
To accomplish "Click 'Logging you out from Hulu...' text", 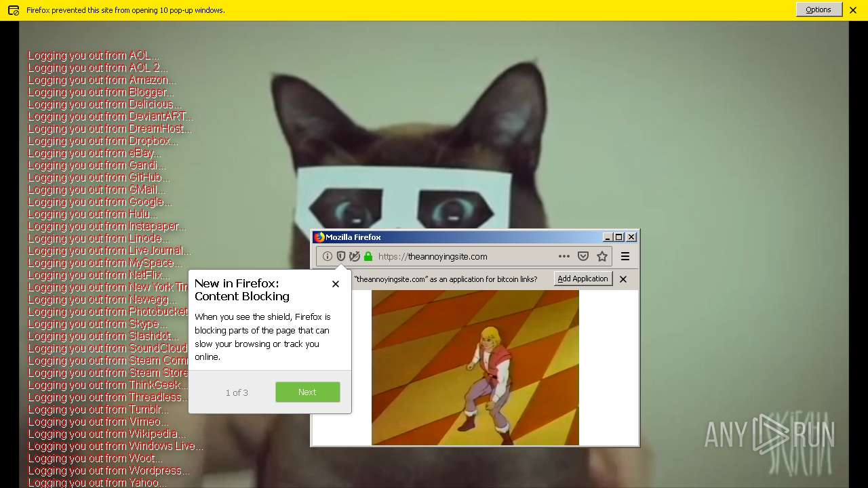I will [92, 214].
